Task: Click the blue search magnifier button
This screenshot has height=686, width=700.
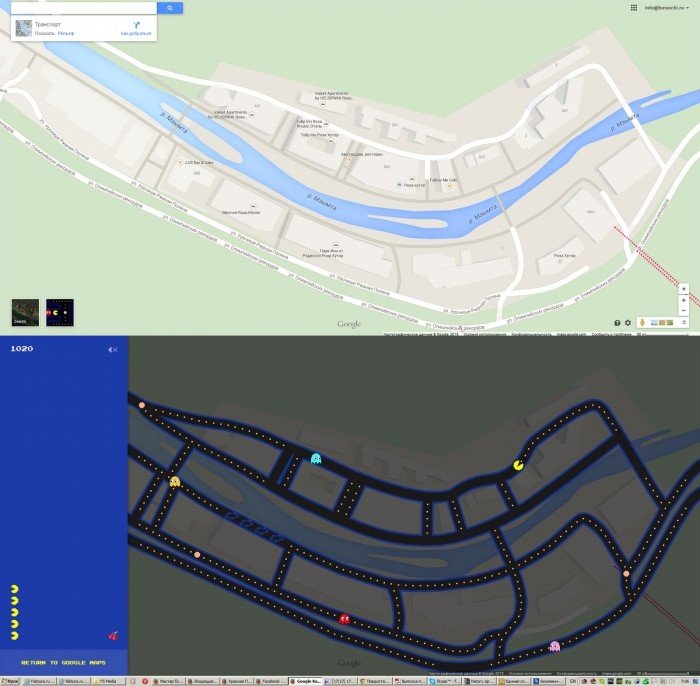Action: (x=170, y=8)
